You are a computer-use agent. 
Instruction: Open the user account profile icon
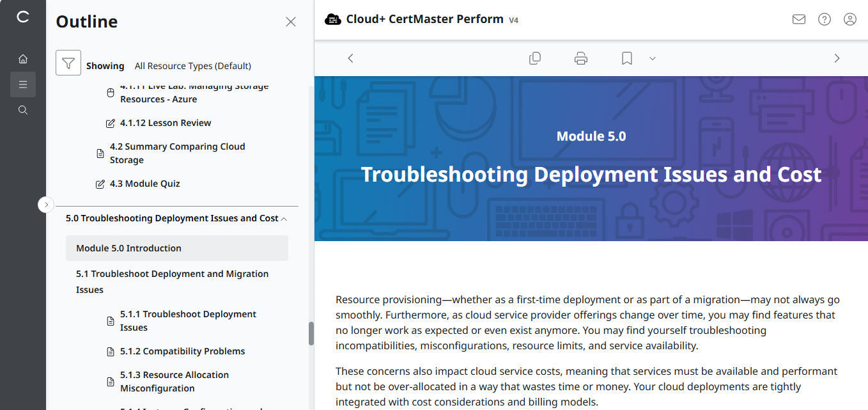coord(849,19)
